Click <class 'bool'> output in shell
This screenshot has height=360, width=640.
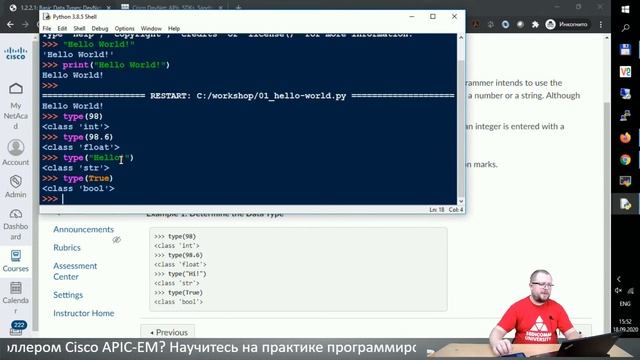(x=78, y=189)
